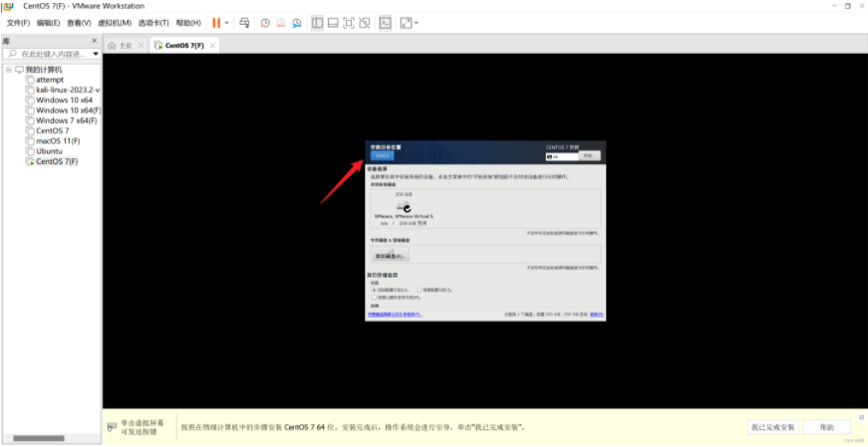Select the attempt virtual machine
Viewport: 868px width, 447px height.
click(50, 80)
